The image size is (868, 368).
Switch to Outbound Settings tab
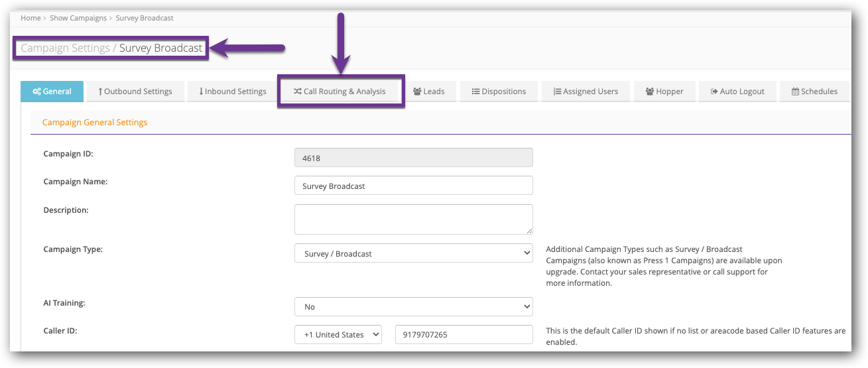pos(135,92)
